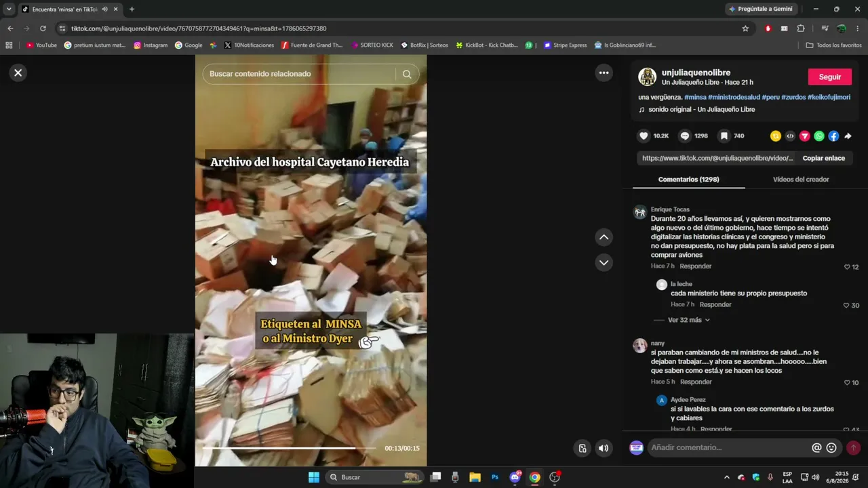Close the TikTok video viewer
Screen dimensions: 868x488
pyautogui.click(x=18, y=73)
